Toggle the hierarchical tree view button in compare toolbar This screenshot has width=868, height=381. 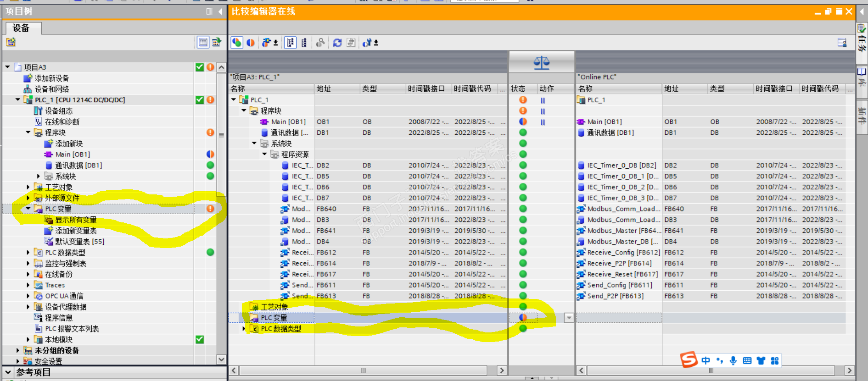click(290, 43)
